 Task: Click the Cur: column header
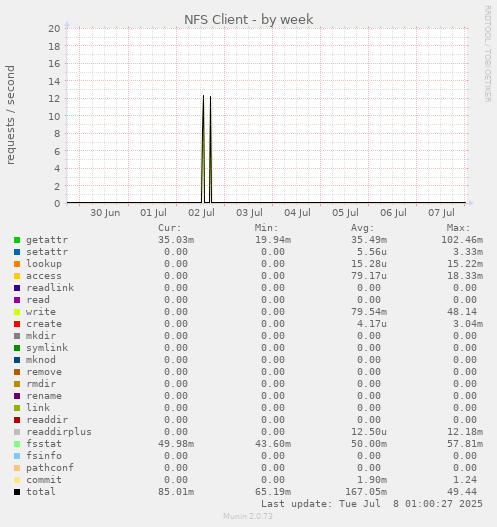pos(170,228)
